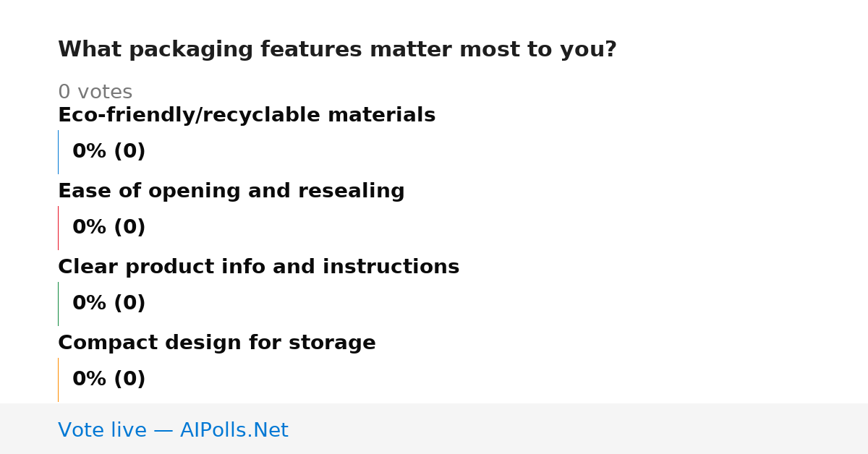
Task: Click the 0% (0) result under Clear product info
Action: (x=109, y=304)
